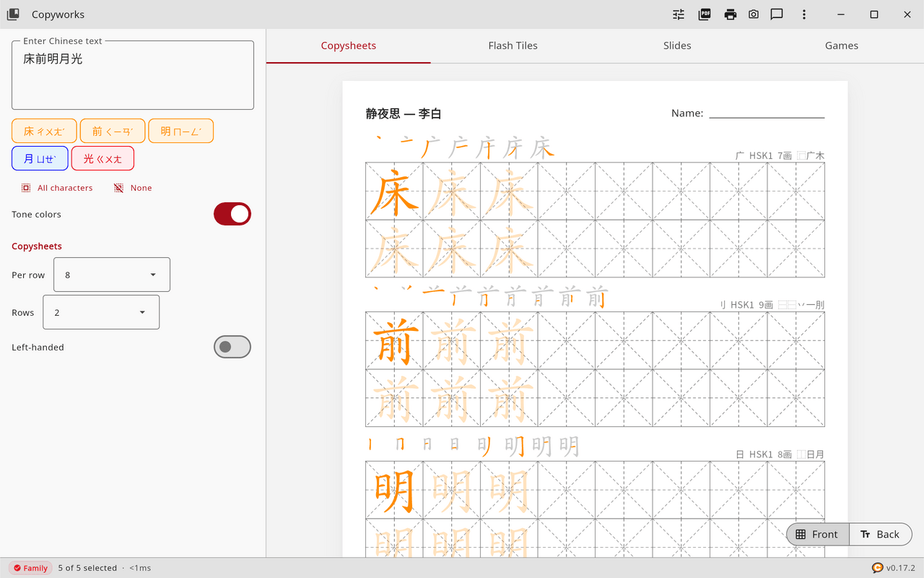The image size is (924, 578).
Task: Click the version v0.17.2 indicator
Action: (894, 568)
